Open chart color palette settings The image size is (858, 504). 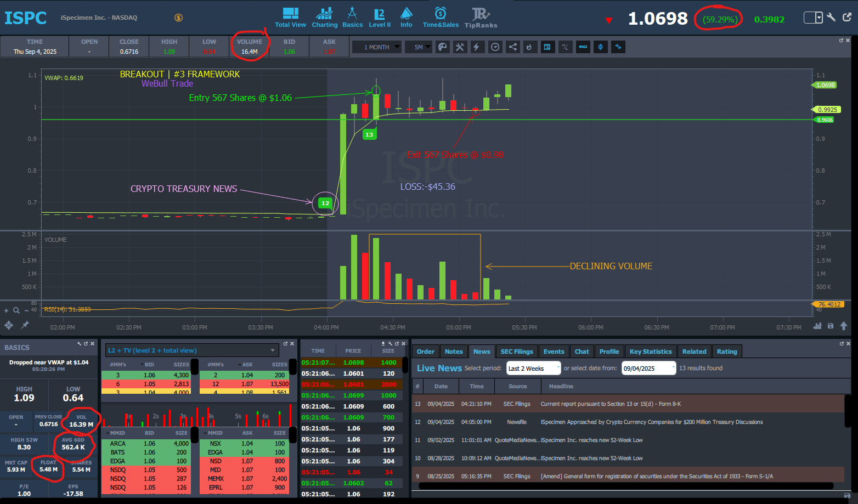coord(442,47)
